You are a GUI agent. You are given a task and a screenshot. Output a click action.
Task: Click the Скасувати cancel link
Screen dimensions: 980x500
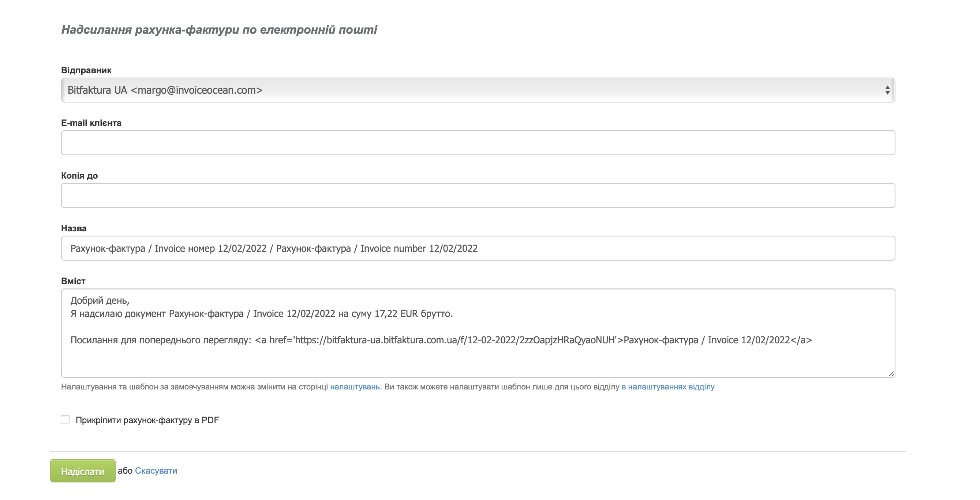click(156, 471)
